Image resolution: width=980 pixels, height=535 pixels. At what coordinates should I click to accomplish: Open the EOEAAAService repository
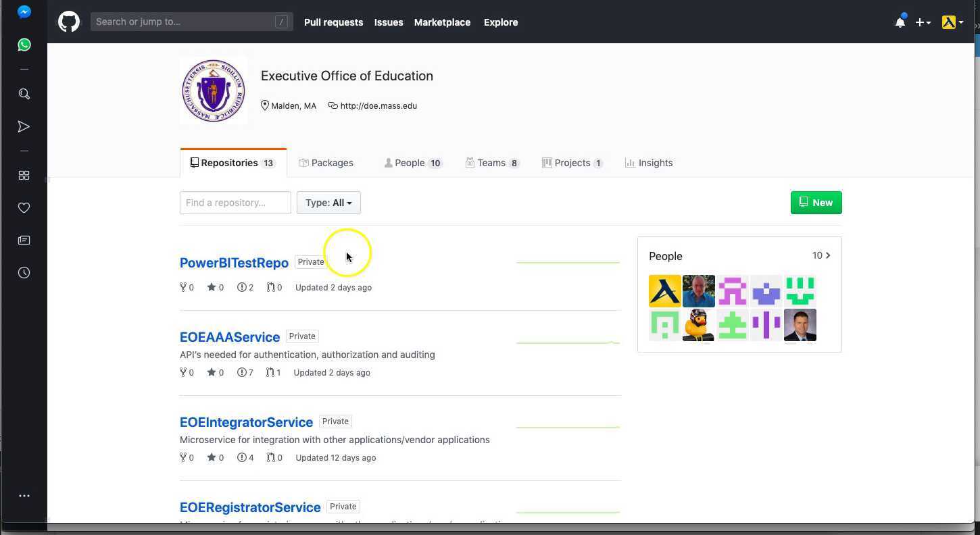230,337
